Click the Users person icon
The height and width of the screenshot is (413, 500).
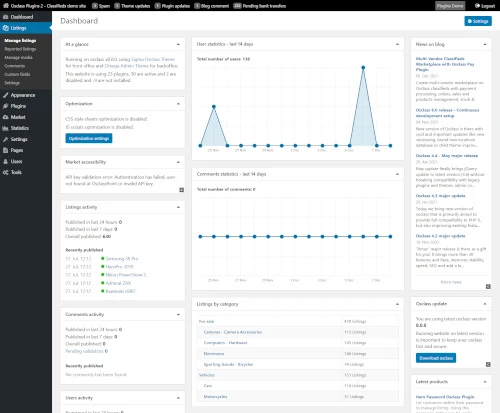click(x=6, y=161)
